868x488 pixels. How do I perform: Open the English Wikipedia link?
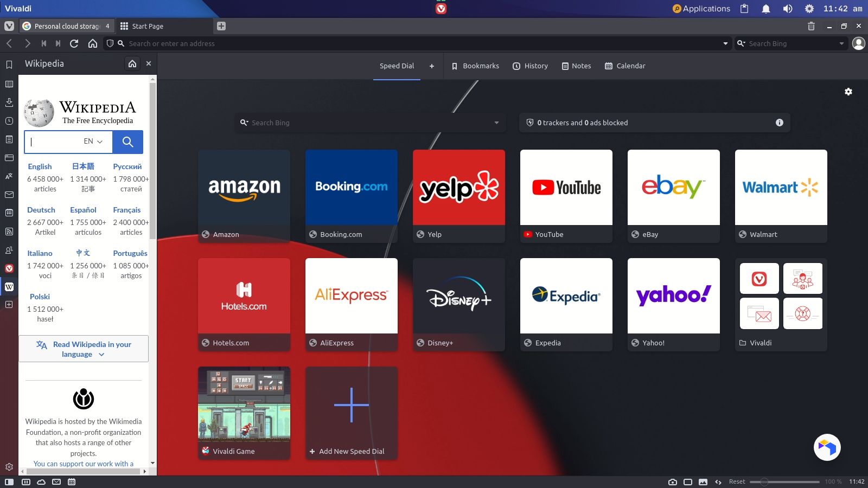point(40,166)
